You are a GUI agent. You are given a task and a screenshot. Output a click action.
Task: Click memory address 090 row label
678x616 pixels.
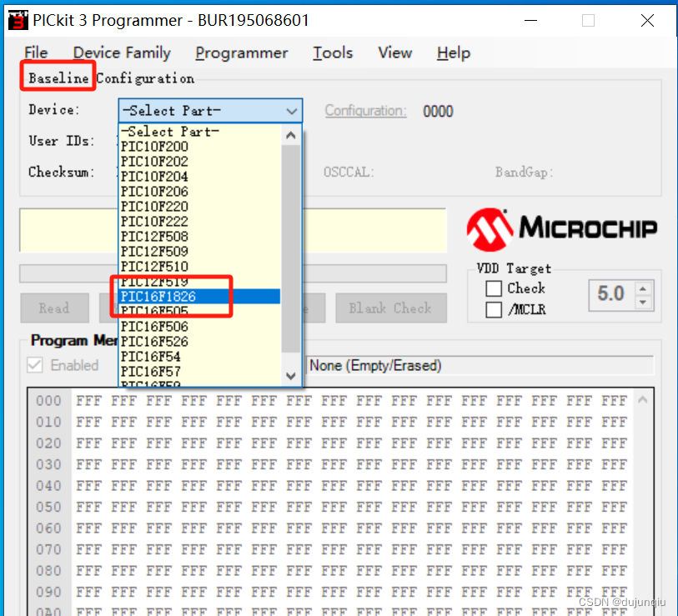tap(48, 592)
